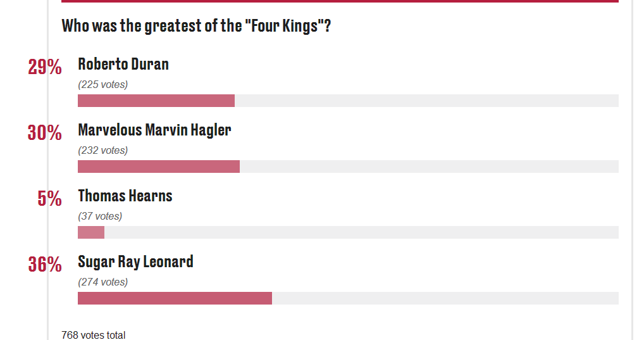The image size is (644, 340).
Task: Click the Sugar Ray Leonard option name
Action: click(x=135, y=262)
